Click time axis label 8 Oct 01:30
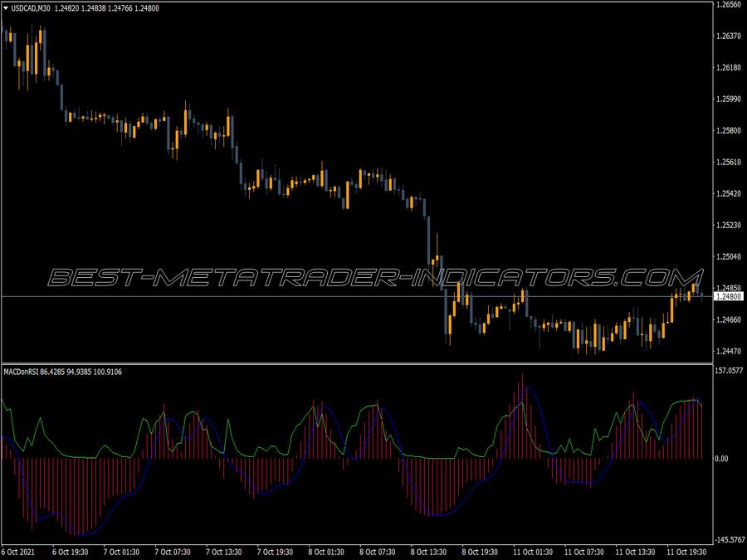This screenshot has width=747, height=560. click(326, 553)
